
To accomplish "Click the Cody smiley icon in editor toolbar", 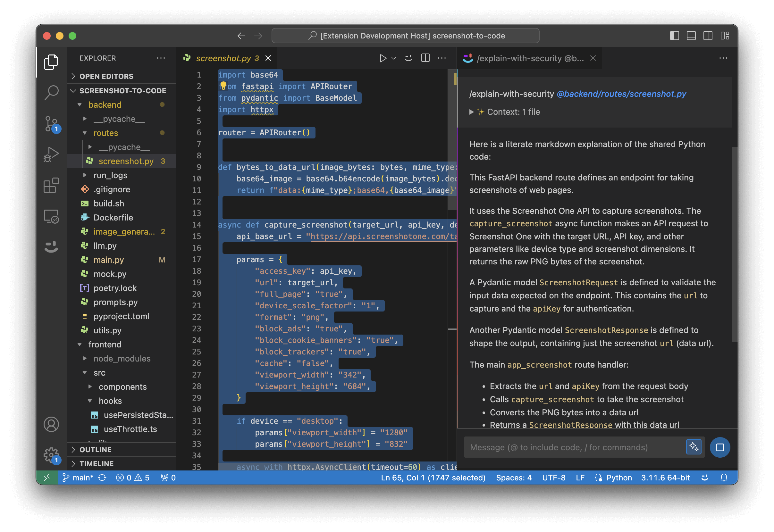I will point(408,58).
